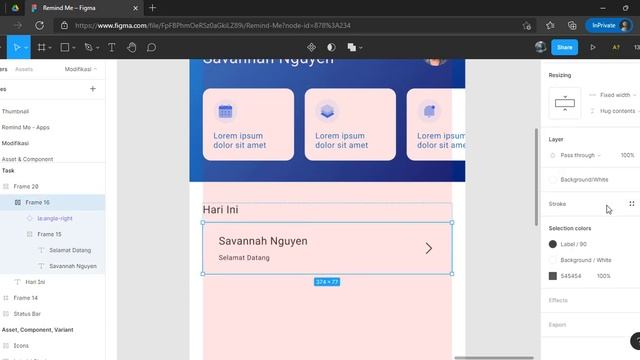Select the Remind Me – Figma browser tab

click(84, 8)
